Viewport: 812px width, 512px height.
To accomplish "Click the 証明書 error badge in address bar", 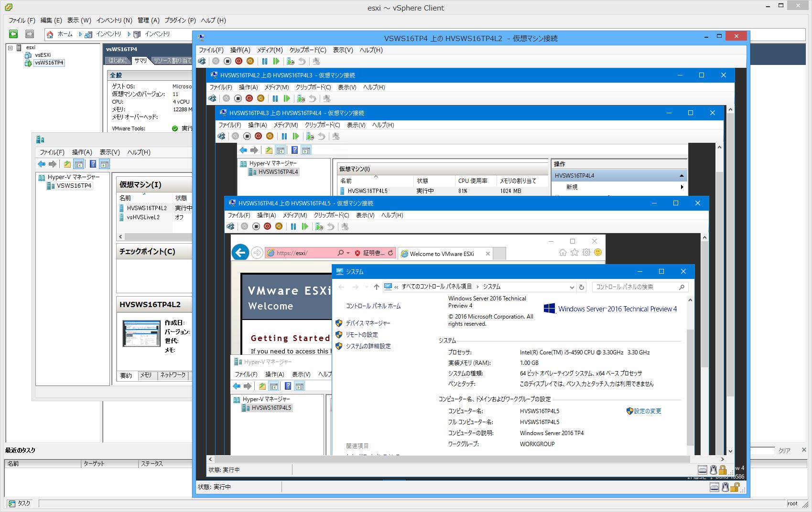I will pyautogui.click(x=370, y=253).
